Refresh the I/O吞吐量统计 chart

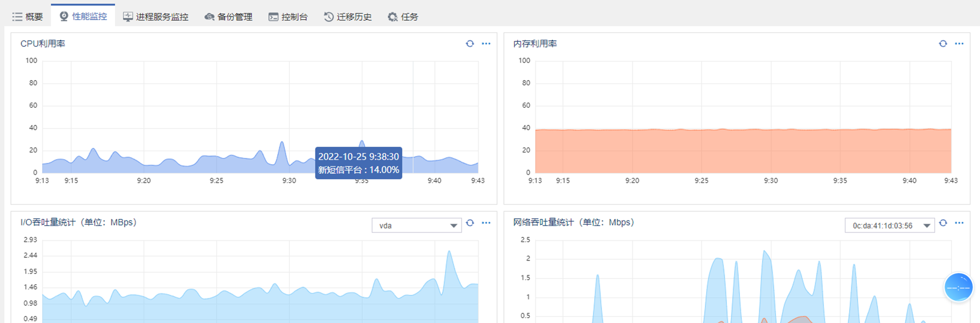[469, 223]
